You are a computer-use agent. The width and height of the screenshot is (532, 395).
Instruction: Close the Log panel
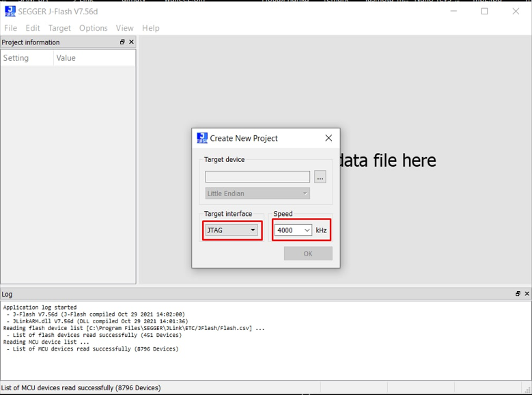click(527, 294)
